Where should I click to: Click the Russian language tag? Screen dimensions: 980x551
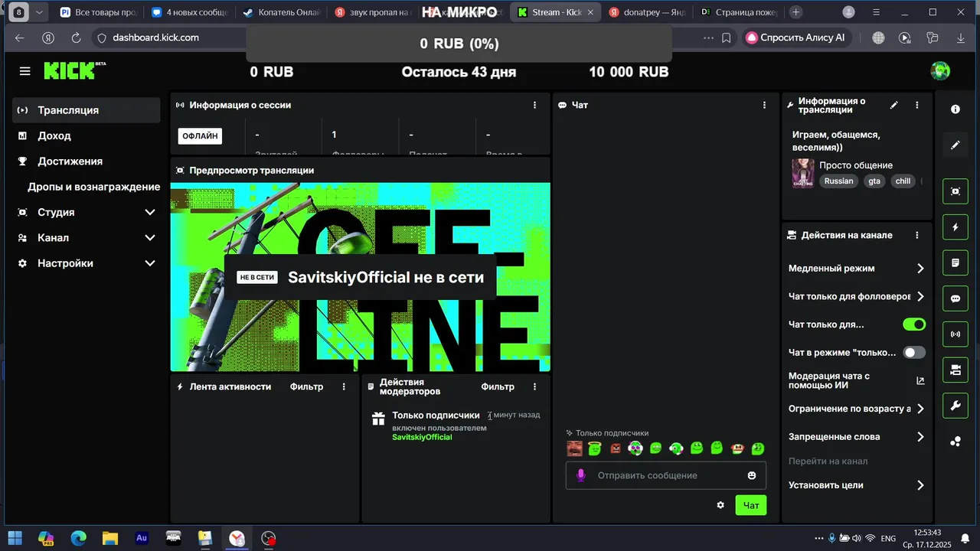point(838,181)
